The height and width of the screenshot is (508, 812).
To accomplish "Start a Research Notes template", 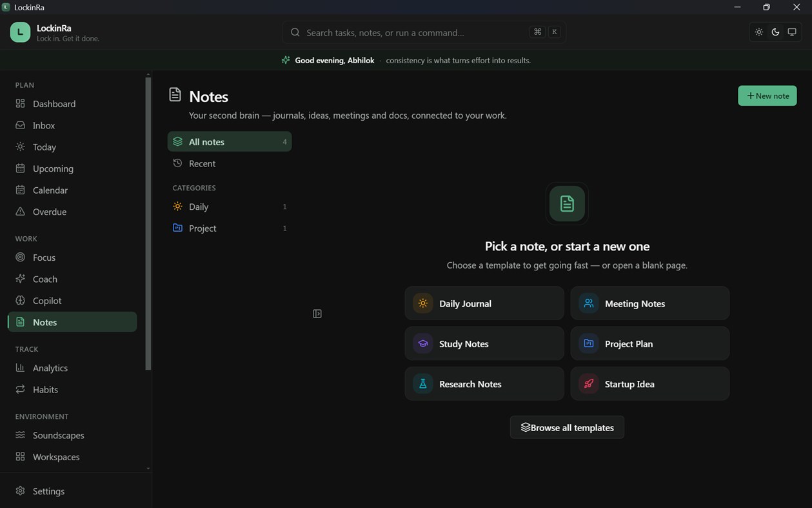I will pyautogui.click(x=484, y=384).
